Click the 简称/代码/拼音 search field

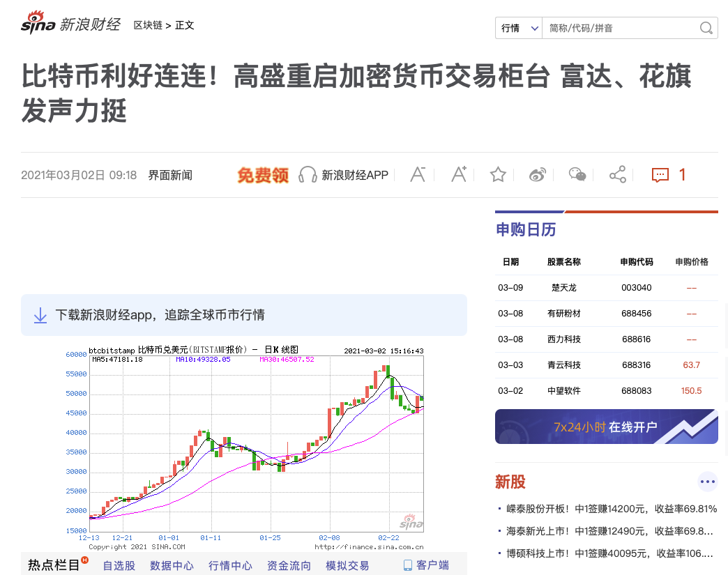[x=621, y=29]
